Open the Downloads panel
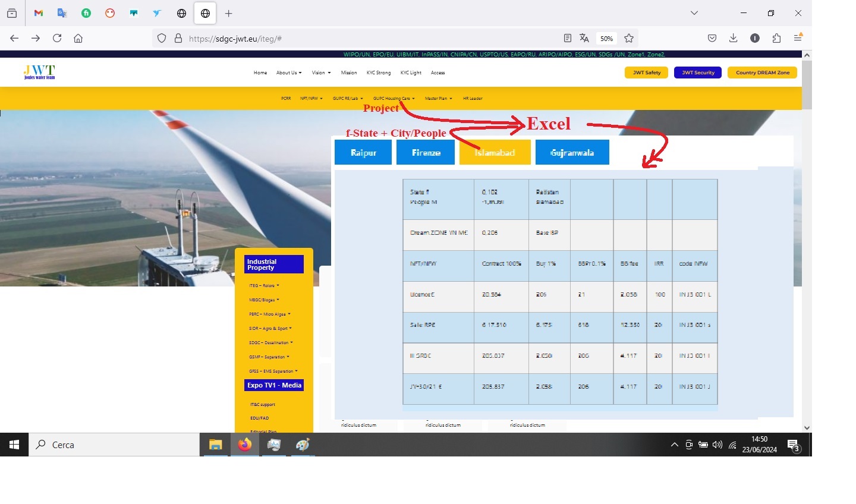The image size is (856, 504). (734, 38)
